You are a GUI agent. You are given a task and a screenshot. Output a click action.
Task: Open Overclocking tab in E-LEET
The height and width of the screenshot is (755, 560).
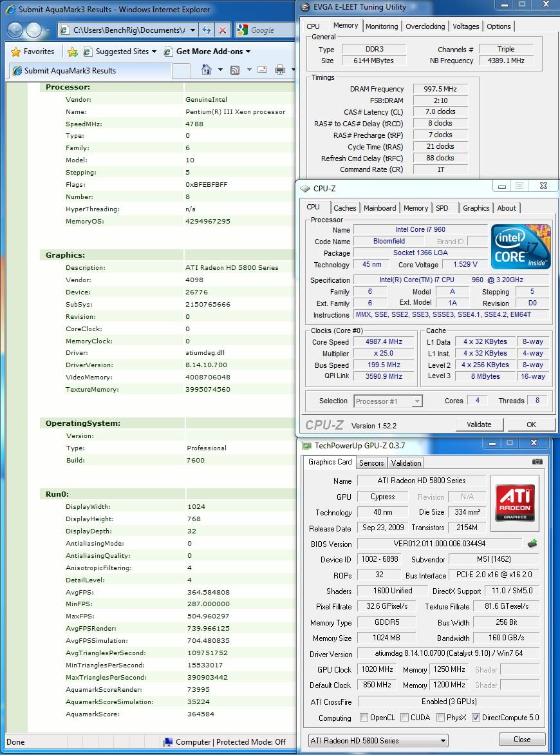point(425,26)
